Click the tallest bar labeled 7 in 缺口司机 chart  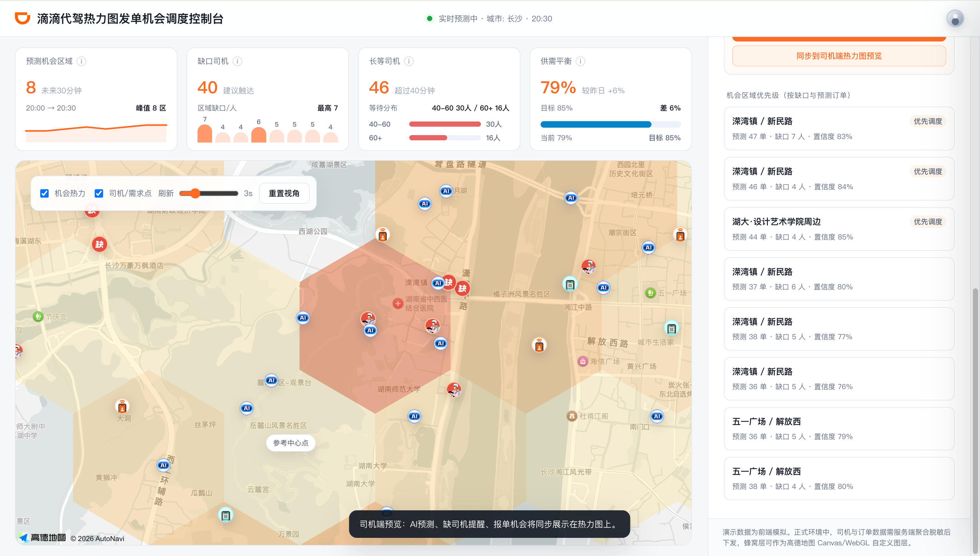coord(205,133)
